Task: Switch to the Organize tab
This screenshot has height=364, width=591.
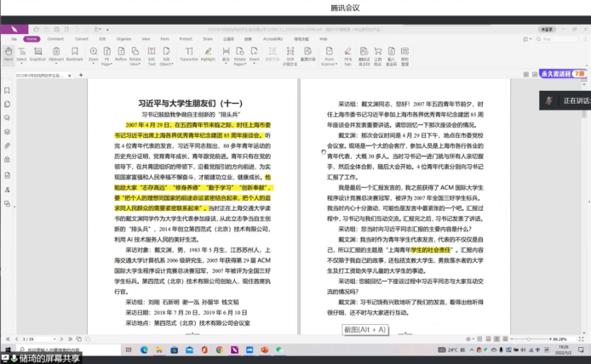Action: click(x=123, y=39)
